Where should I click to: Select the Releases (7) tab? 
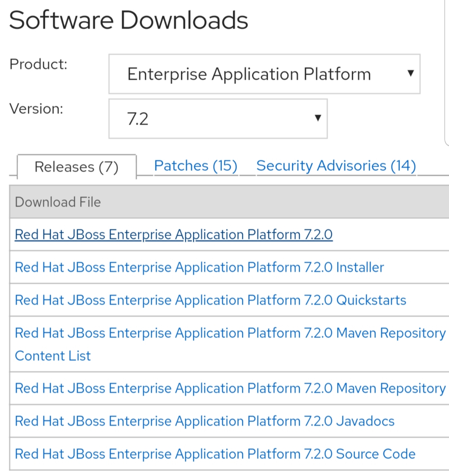pos(76,167)
